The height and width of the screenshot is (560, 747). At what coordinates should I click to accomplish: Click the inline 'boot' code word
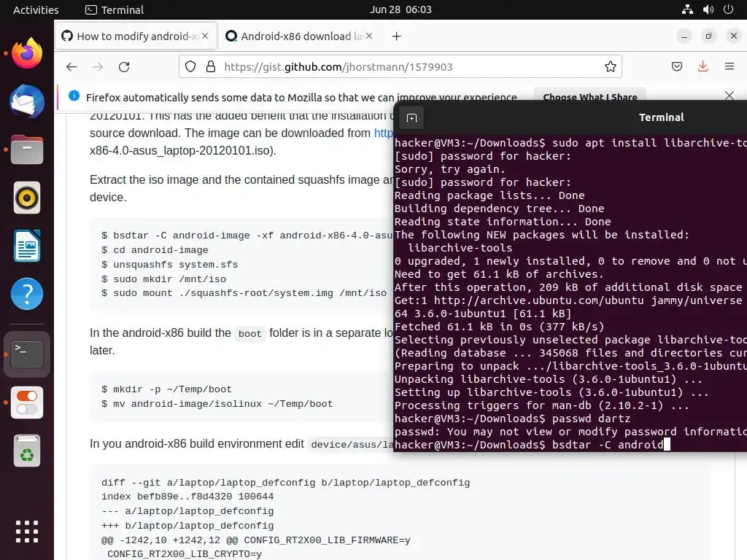[250, 333]
